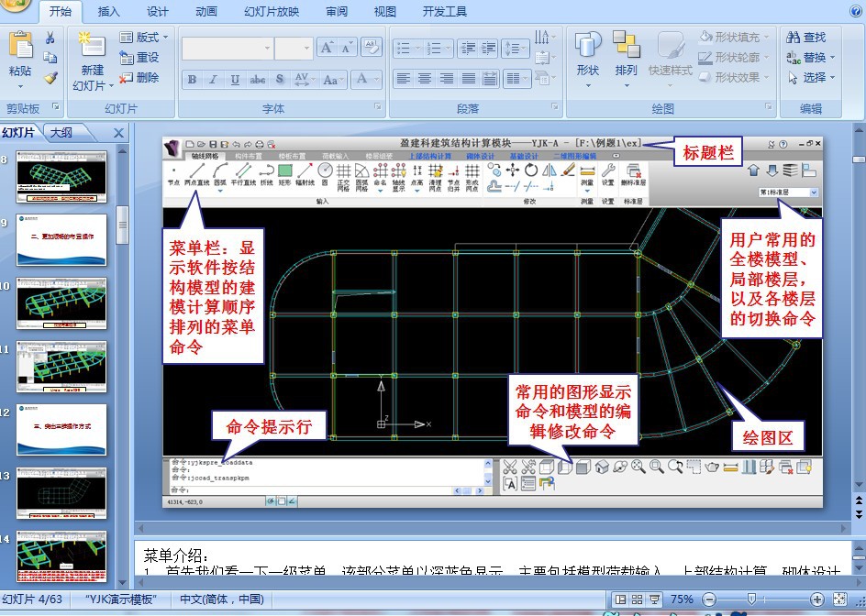Click the 新建幻灯片 new slide icon

point(93,45)
